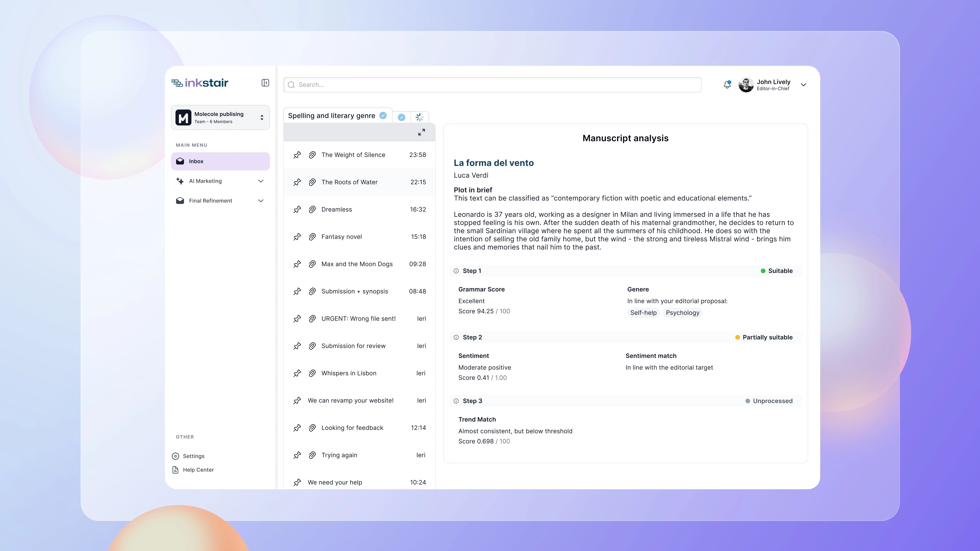
Task: Click Step 3 info icon
Action: click(x=456, y=401)
